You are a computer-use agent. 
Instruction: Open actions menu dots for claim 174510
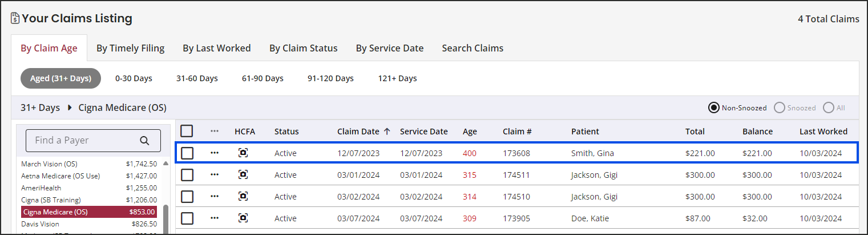click(x=215, y=197)
